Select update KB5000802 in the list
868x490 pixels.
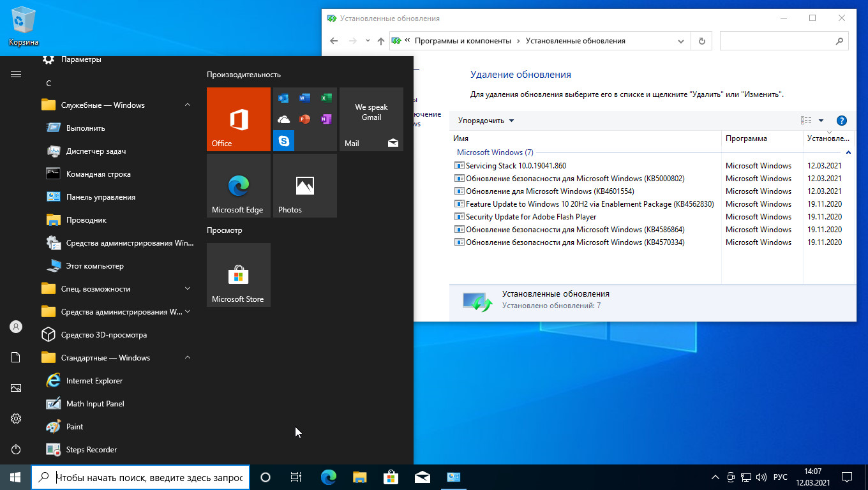(x=574, y=179)
